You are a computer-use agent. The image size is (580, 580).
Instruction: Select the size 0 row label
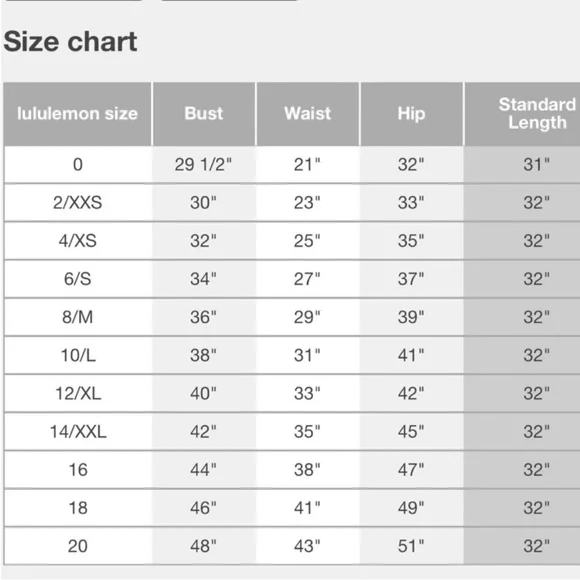pos(78,165)
